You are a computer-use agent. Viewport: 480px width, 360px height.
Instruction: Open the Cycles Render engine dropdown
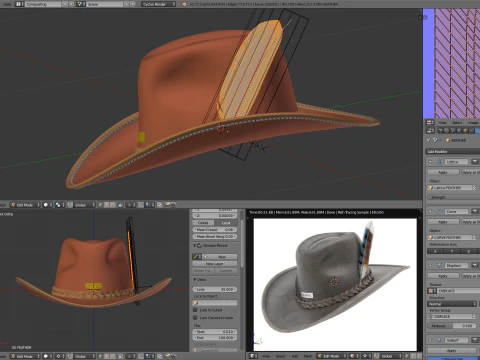[x=158, y=4]
